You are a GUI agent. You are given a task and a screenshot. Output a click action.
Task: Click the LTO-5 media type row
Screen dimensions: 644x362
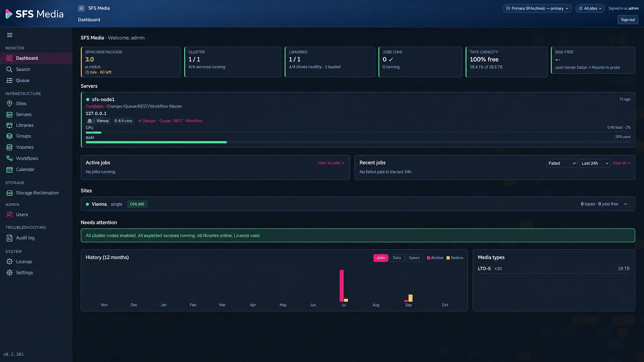554,269
